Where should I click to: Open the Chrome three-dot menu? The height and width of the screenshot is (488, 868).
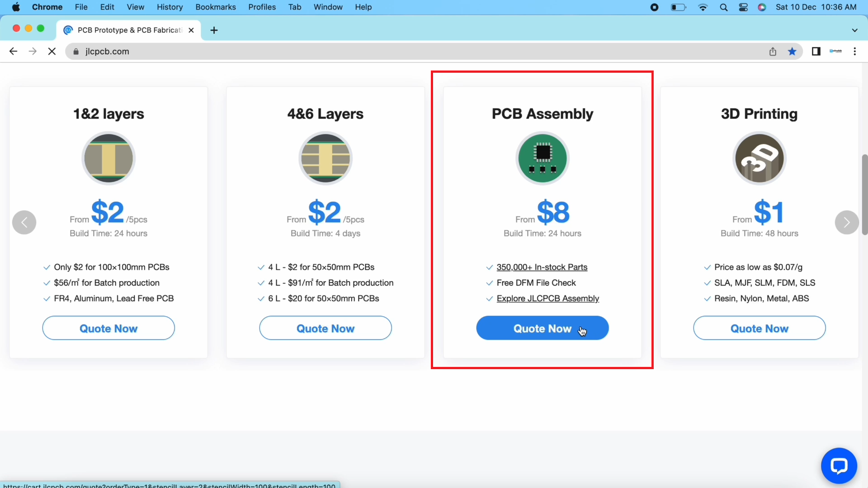coord(854,52)
